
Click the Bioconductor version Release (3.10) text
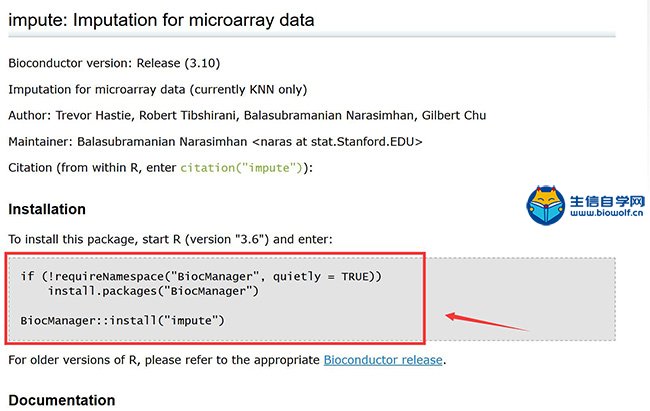click(x=114, y=63)
